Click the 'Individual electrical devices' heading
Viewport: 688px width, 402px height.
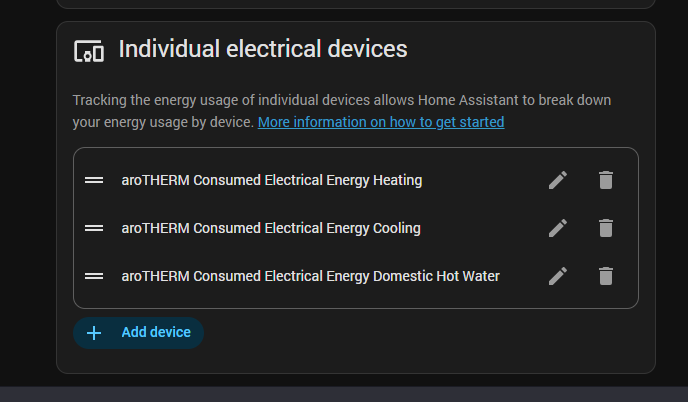coord(263,49)
